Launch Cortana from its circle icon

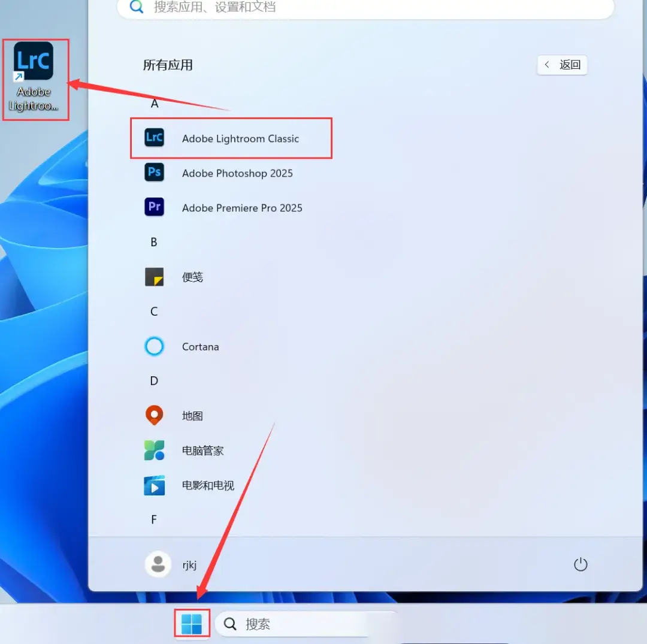tap(155, 346)
